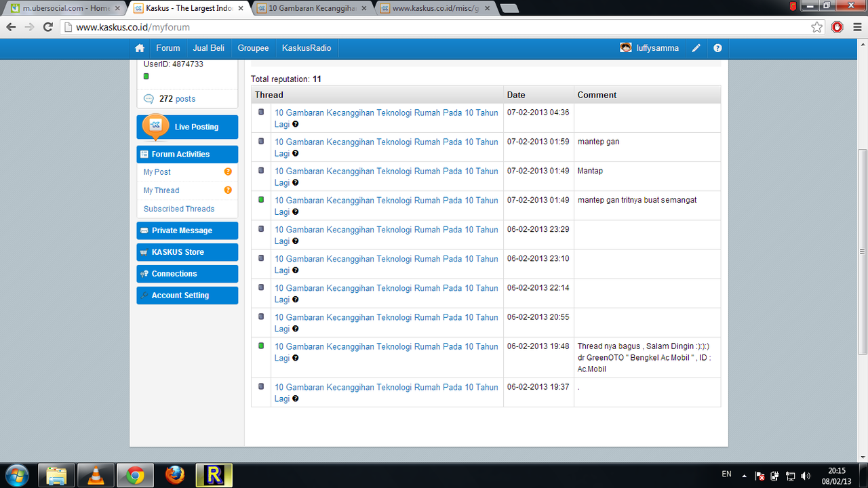Viewport: 868px width, 488px height.
Task: Click the Date column header
Action: (x=538, y=95)
